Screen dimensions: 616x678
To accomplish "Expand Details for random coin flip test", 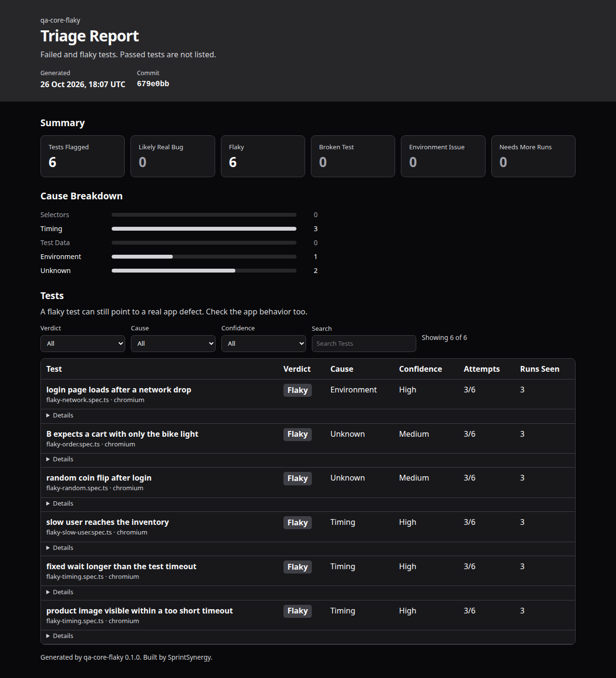I will [x=60, y=504].
